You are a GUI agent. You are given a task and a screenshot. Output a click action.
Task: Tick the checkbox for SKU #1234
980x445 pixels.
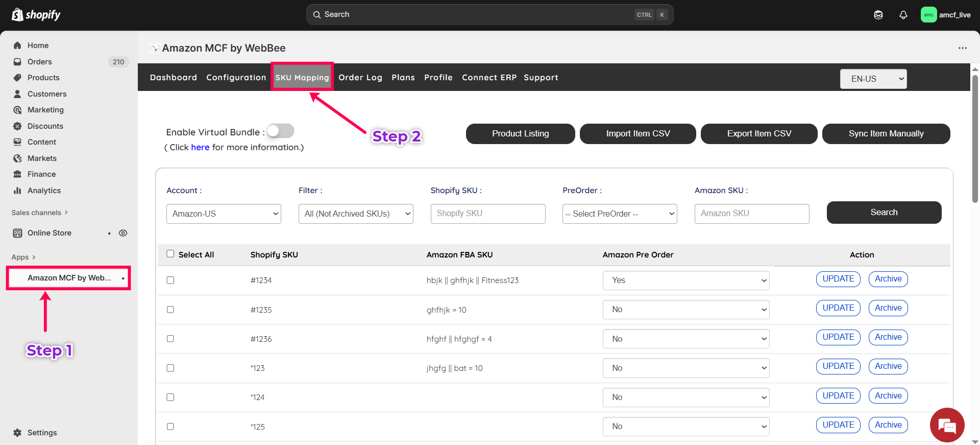click(x=170, y=280)
